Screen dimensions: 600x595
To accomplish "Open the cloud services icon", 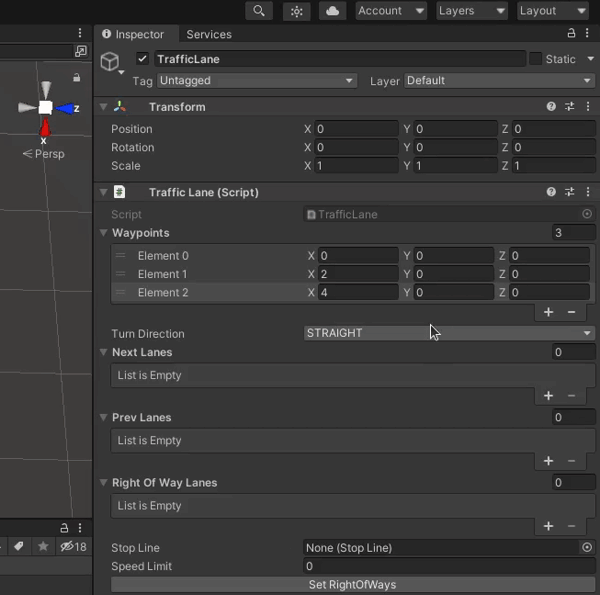I will pos(331,11).
